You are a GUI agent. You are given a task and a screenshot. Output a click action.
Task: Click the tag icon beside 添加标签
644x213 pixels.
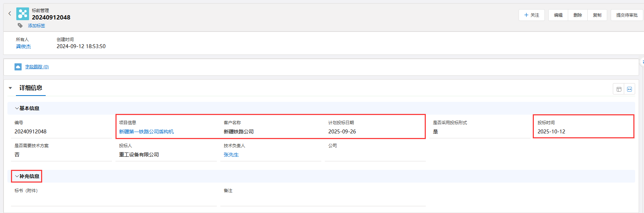point(20,25)
